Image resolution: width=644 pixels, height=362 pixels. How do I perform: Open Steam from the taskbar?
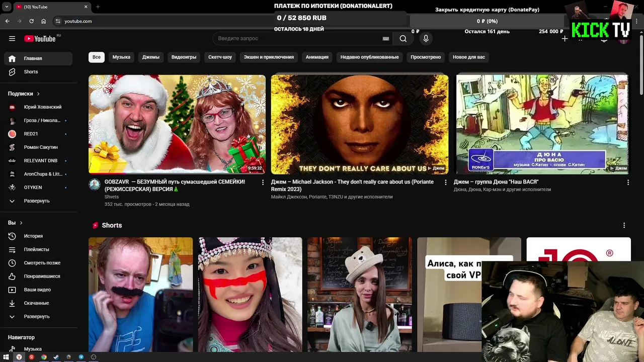pyautogui.click(x=56, y=357)
